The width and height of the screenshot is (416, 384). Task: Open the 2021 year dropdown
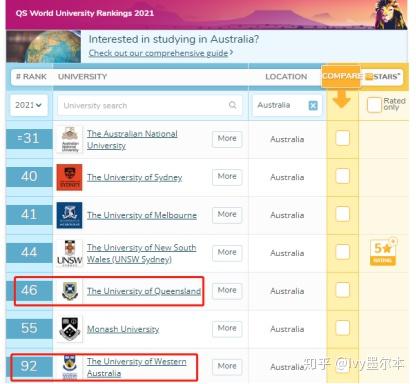click(29, 105)
